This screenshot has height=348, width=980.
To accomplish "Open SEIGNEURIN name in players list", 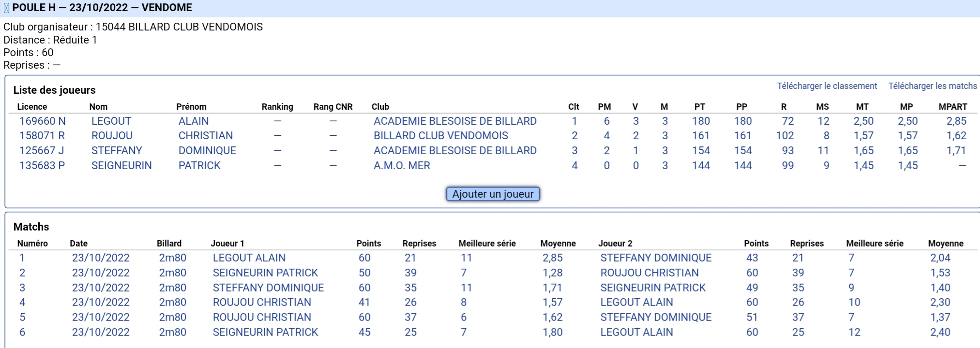I will [x=121, y=166].
